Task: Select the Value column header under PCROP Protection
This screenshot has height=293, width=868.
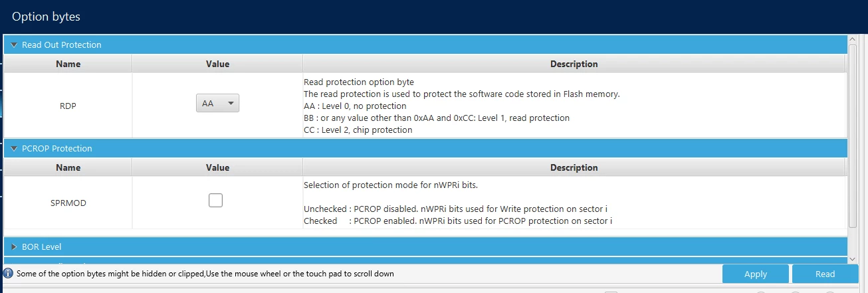Action: coord(217,167)
